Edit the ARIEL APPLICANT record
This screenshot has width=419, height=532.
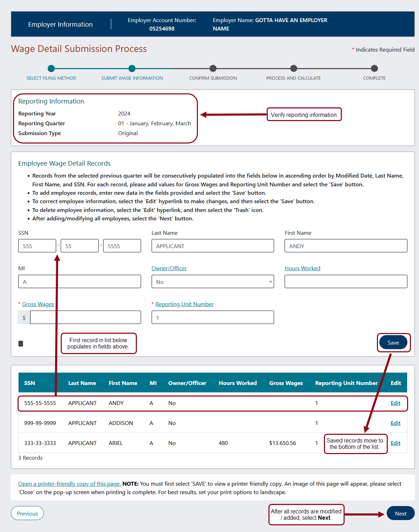395,443
